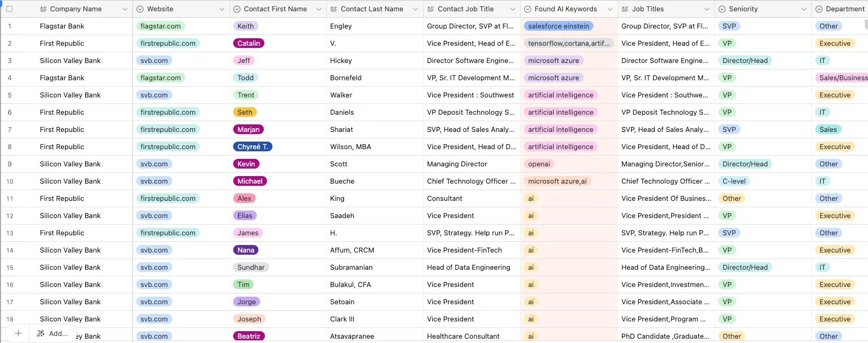The image size is (868, 343).
Task: Click the 'Sales' department tag for Shariat
Action: pos(828,129)
